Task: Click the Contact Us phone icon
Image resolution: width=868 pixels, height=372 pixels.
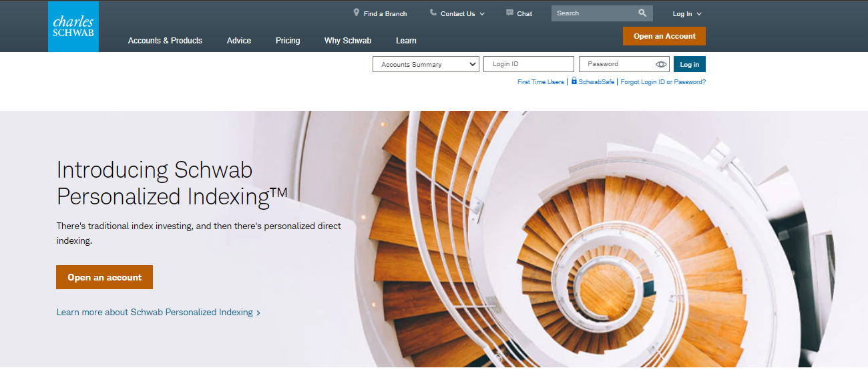Action: coord(433,13)
